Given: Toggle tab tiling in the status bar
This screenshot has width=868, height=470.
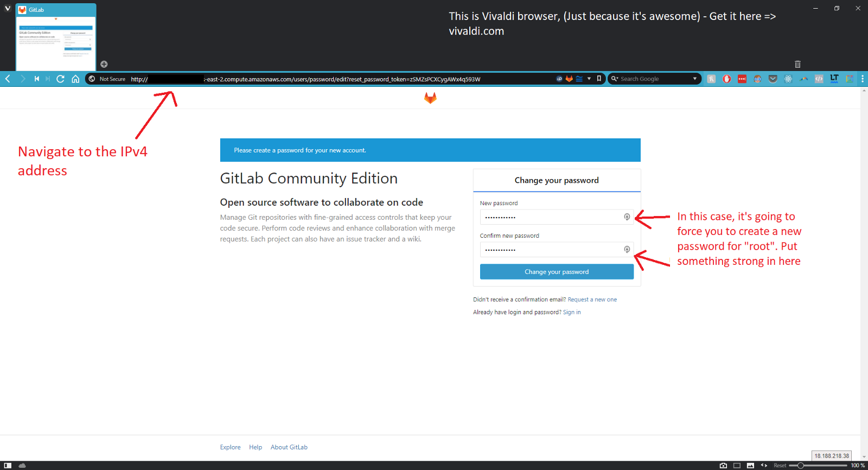Looking at the screenshot, I should tap(737, 466).
